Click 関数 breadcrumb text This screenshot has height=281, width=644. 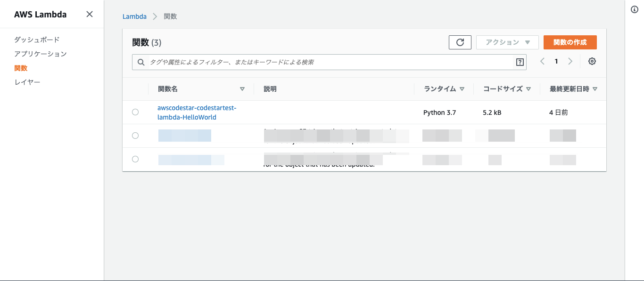[x=170, y=16]
